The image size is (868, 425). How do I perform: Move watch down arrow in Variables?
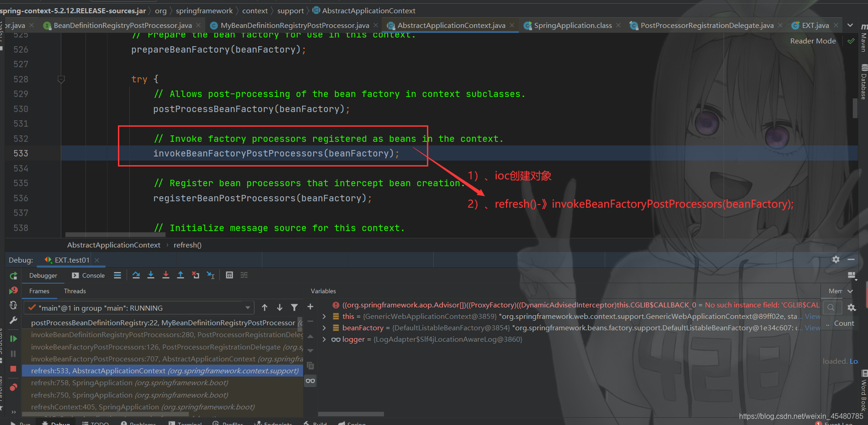pos(310,351)
